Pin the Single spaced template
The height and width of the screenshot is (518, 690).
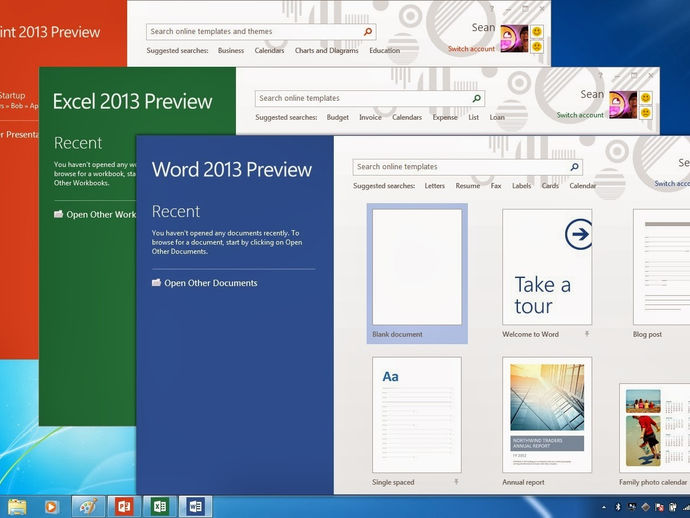456,482
